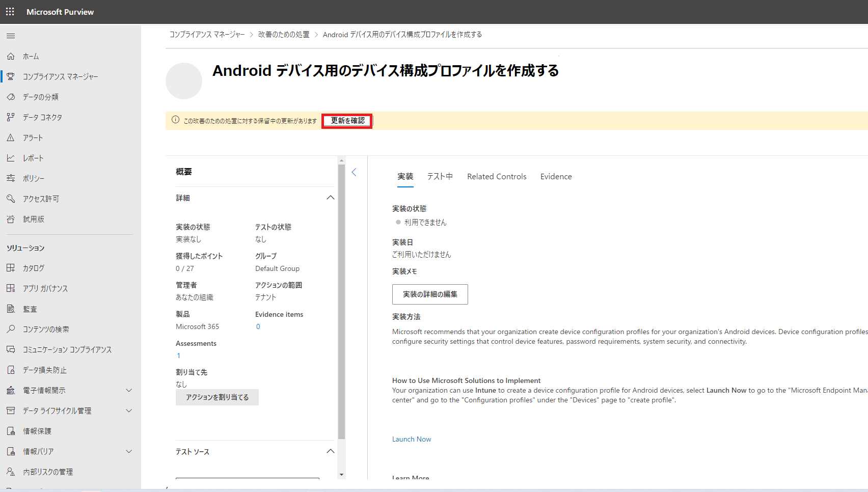Select the 実装 tab
The image size is (868, 492).
[x=405, y=177]
